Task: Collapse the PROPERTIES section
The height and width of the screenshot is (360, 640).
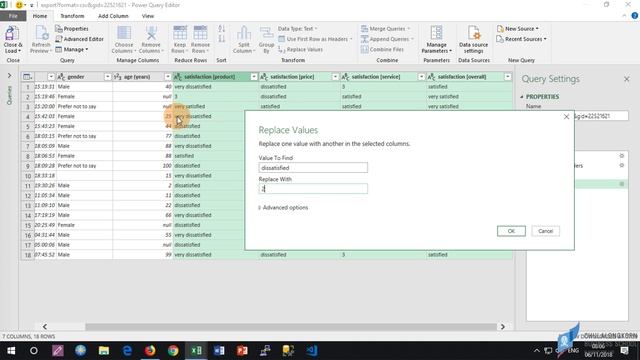Action: (x=522, y=97)
